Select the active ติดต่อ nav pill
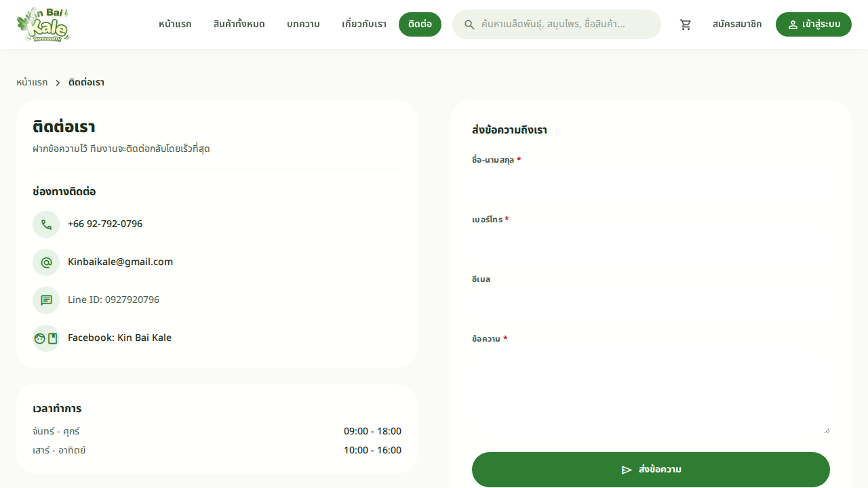868x488 pixels. point(420,24)
